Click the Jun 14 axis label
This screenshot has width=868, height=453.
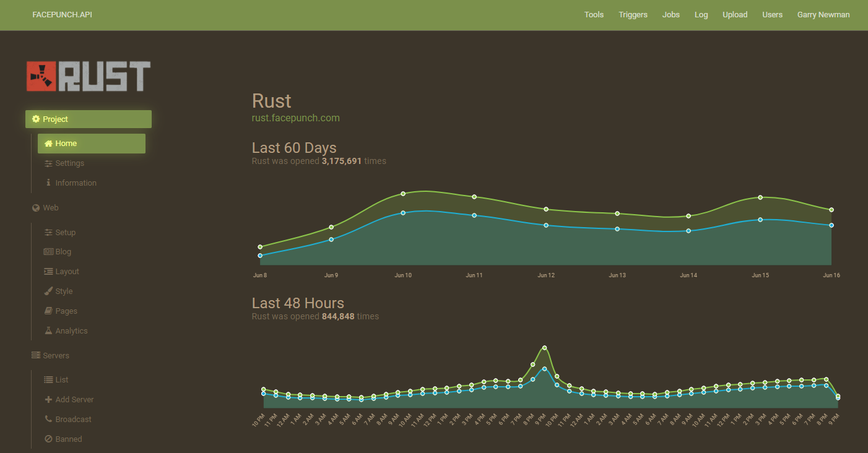[688, 275]
